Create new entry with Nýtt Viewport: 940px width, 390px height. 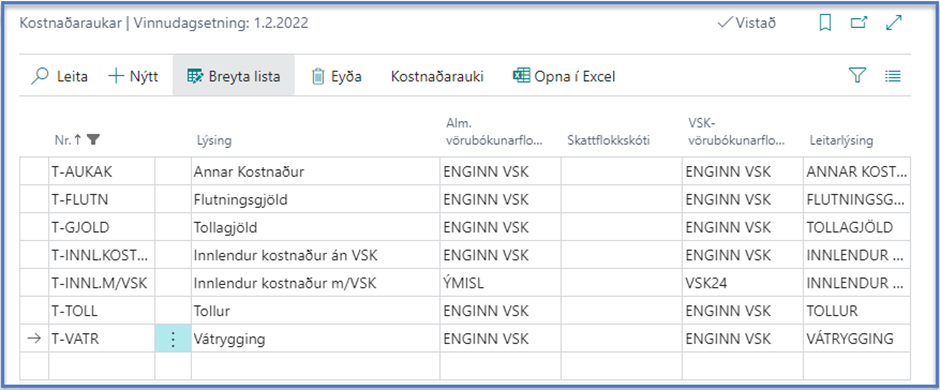(x=132, y=77)
